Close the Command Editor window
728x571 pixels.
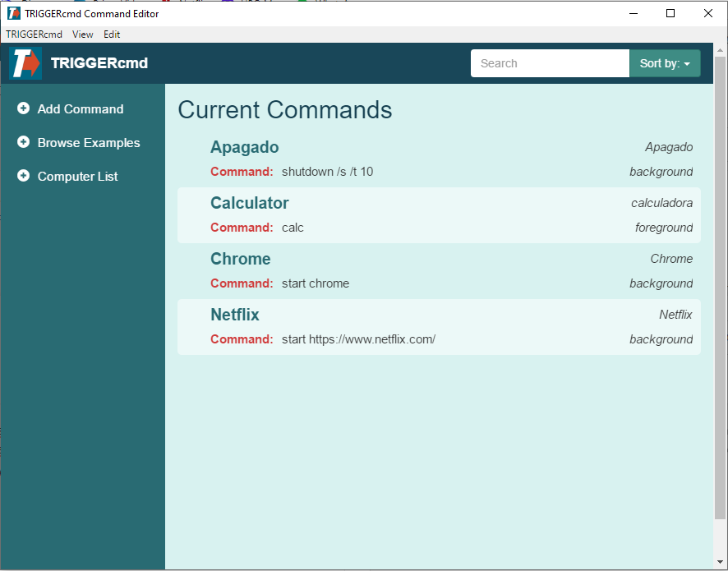708,13
